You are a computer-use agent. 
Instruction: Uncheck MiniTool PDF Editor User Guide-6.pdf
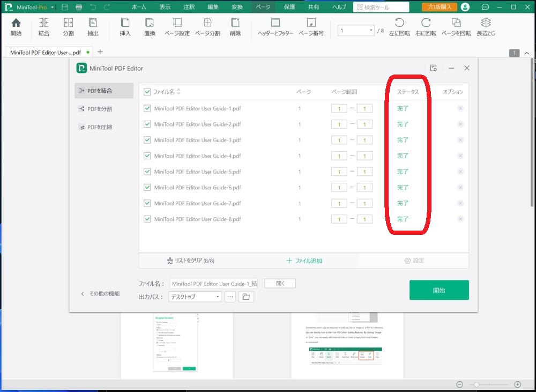click(x=147, y=188)
